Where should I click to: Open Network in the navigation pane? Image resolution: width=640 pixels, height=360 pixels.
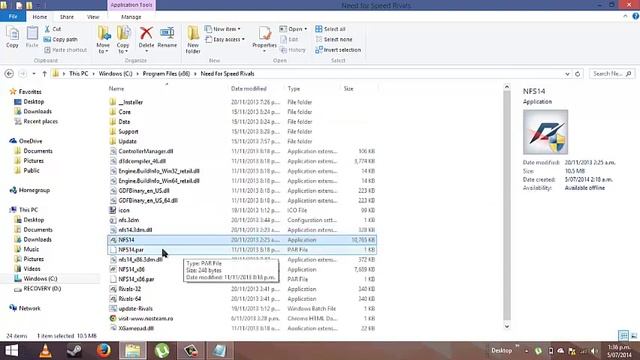(x=29, y=308)
